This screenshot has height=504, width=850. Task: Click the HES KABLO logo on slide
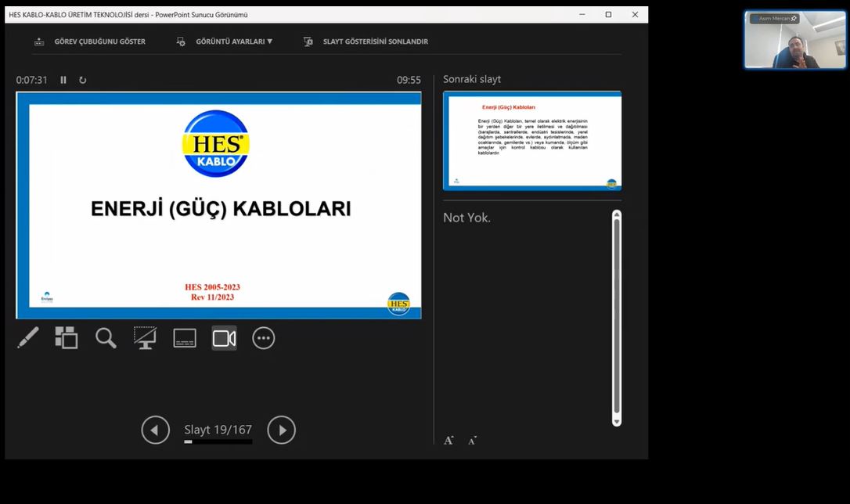pyautogui.click(x=216, y=144)
